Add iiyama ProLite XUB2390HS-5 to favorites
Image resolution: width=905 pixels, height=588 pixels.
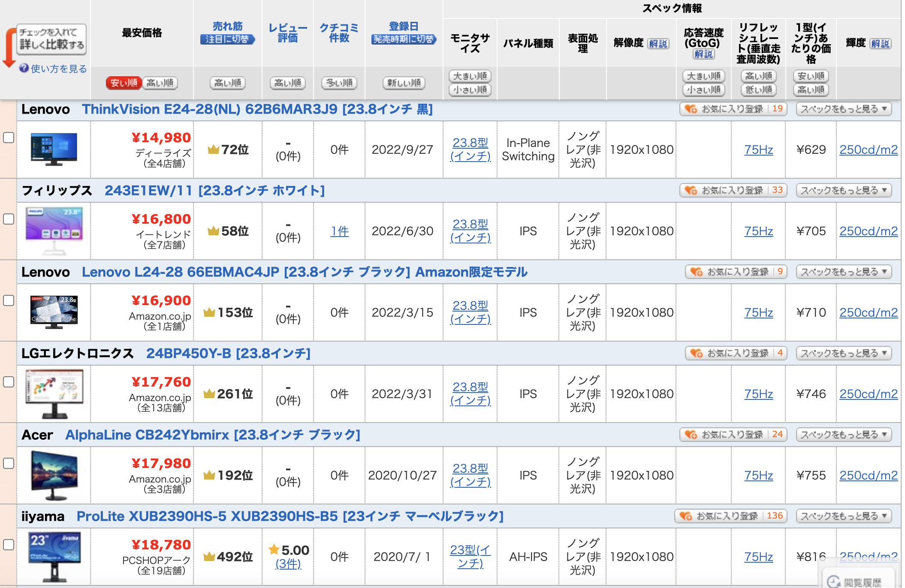(731, 516)
